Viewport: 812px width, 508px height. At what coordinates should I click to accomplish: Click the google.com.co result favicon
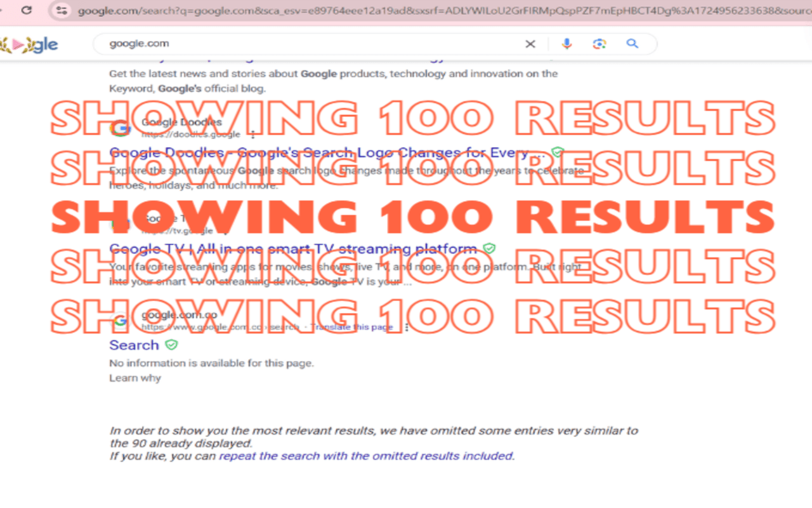pos(120,321)
